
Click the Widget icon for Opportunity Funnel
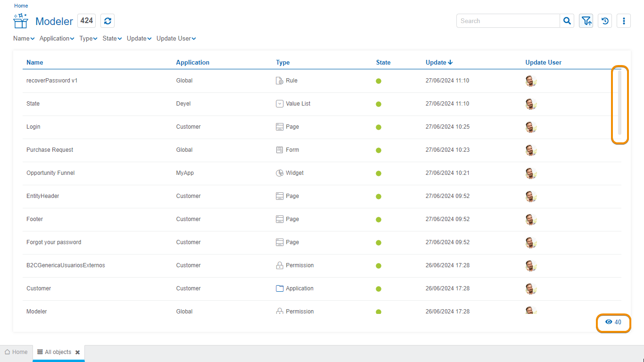(280, 173)
